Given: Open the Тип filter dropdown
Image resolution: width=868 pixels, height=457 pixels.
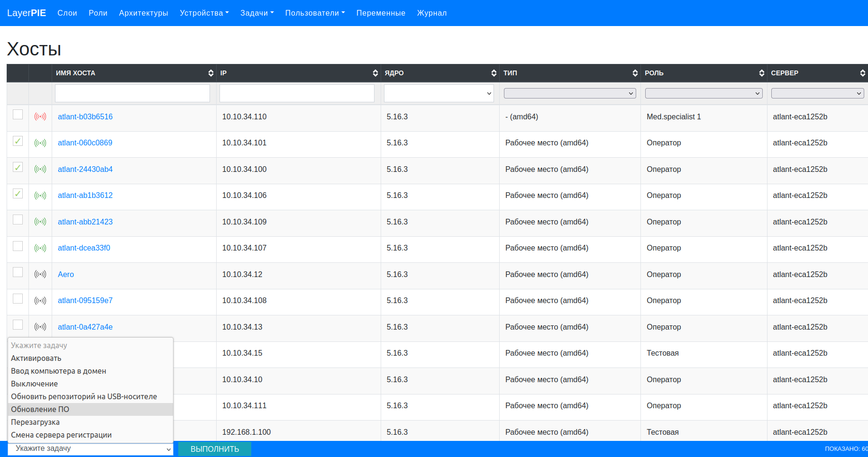Looking at the screenshot, I should click(x=570, y=93).
